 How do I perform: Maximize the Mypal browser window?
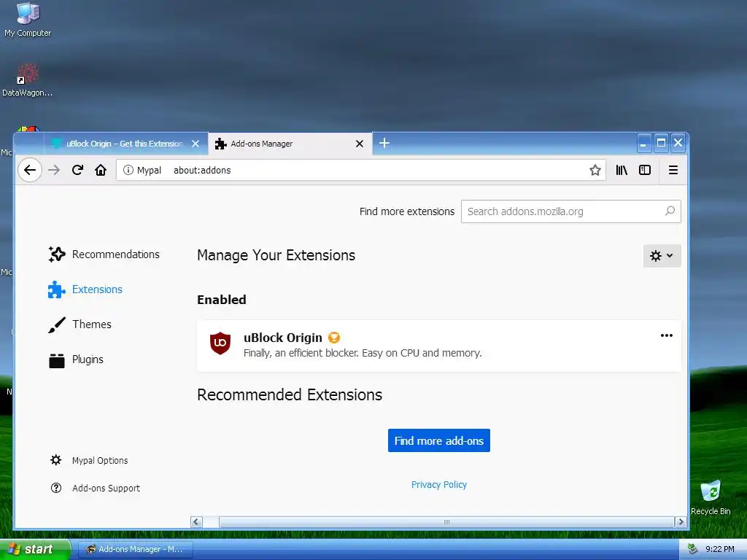[661, 143]
